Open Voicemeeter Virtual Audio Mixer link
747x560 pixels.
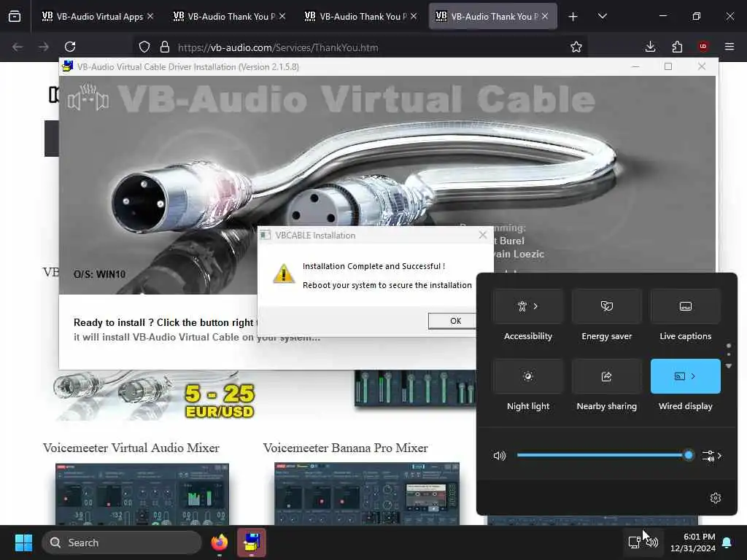[131, 448]
